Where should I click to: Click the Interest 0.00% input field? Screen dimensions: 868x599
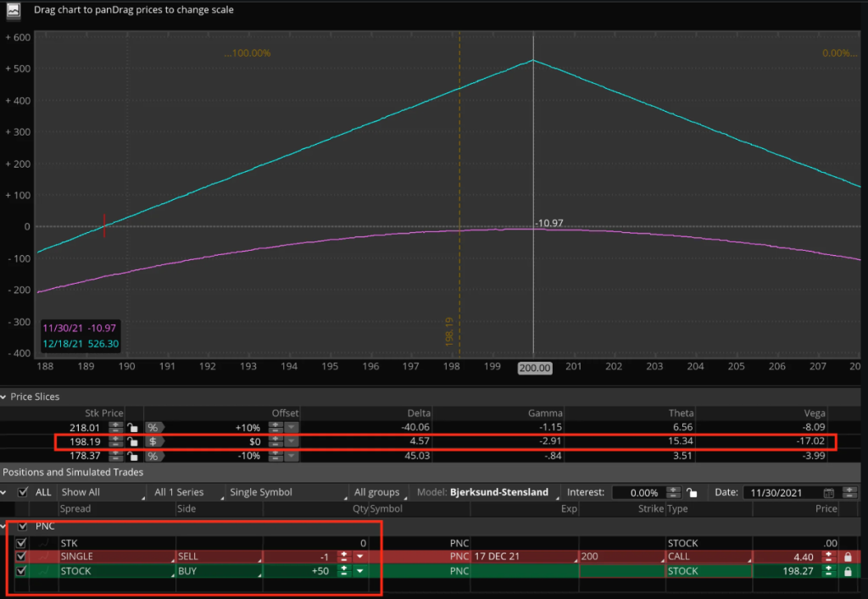[638, 492]
